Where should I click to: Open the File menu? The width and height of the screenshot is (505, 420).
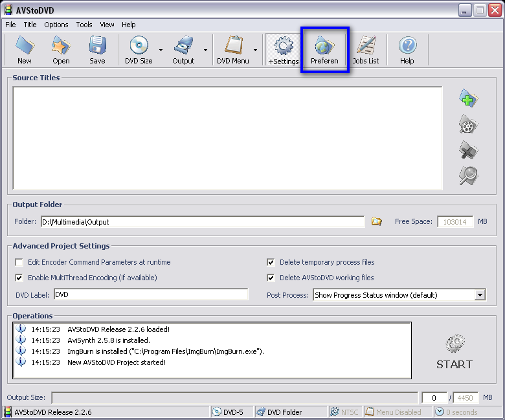[10, 25]
